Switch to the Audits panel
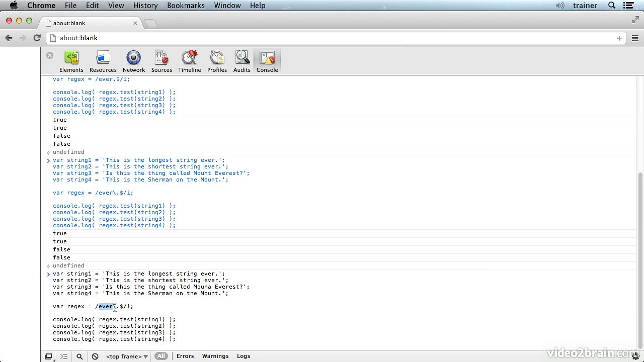The height and width of the screenshot is (362, 644). pos(242,62)
